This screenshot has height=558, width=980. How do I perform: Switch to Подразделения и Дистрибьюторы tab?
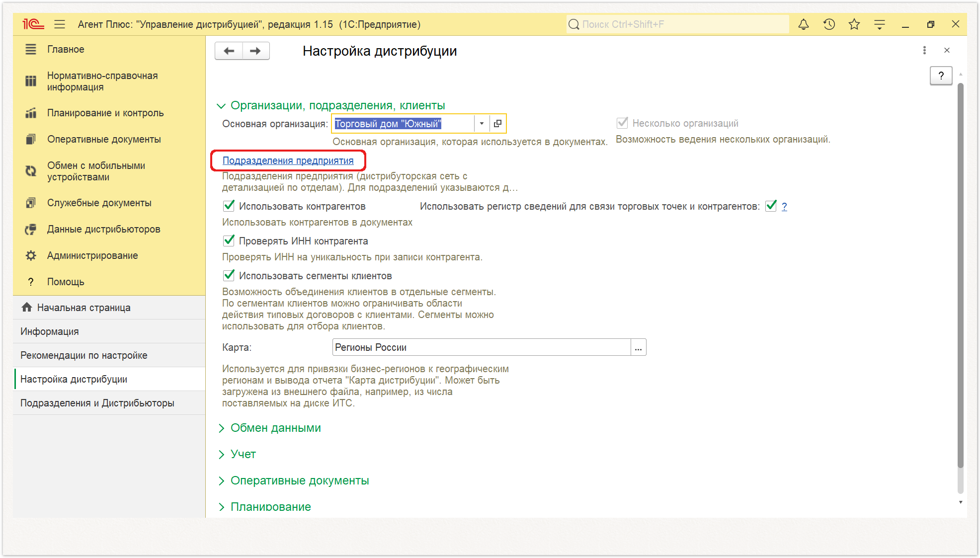tap(109, 403)
